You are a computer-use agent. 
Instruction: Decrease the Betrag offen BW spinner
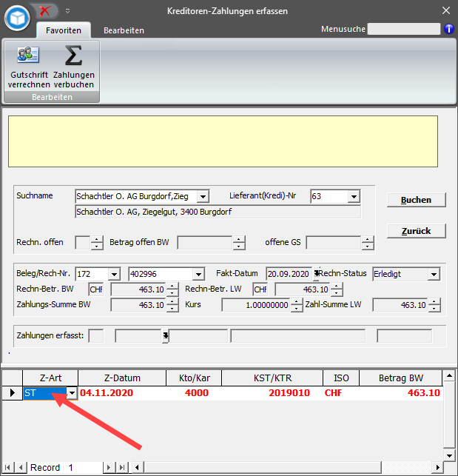tap(239, 247)
